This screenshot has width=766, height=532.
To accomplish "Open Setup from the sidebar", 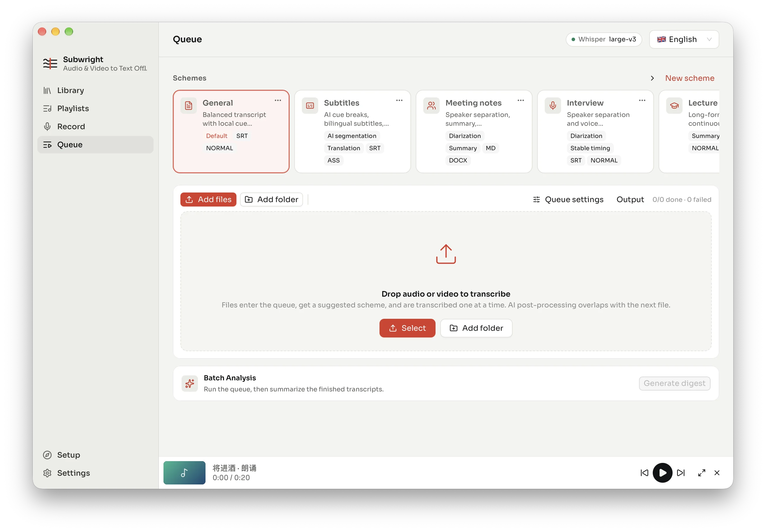I will [x=95, y=455].
